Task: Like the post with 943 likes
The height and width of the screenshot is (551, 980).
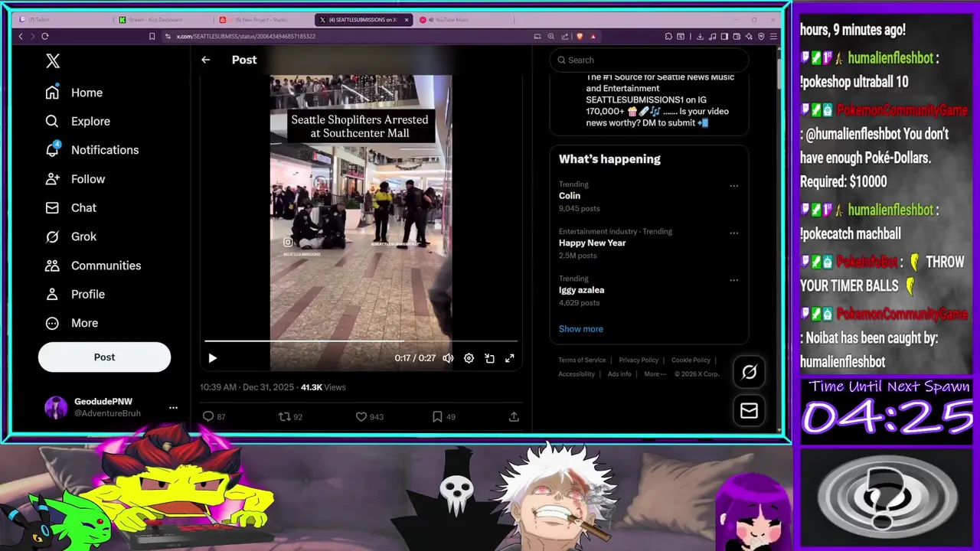Action: pos(369,416)
